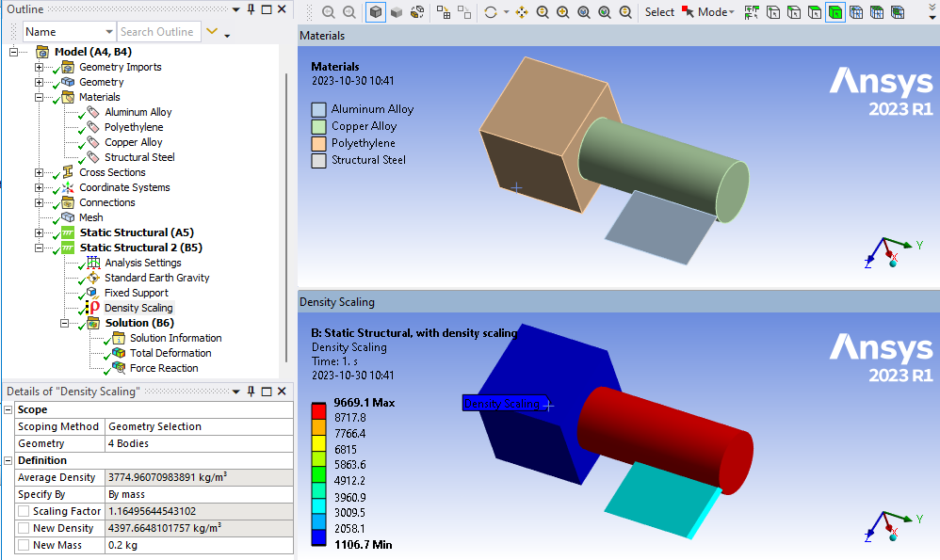Click the Standard Earth Gravity icon

[x=93, y=278]
